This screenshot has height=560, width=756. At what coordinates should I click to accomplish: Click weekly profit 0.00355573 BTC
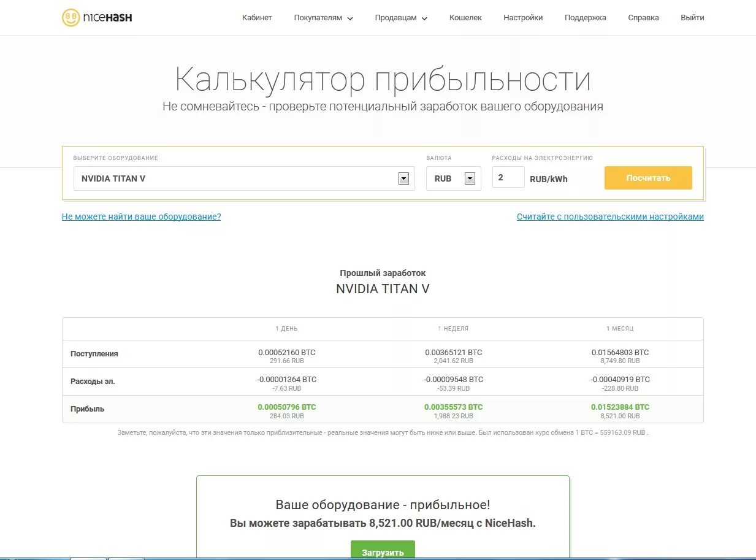click(x=454, y=407)
